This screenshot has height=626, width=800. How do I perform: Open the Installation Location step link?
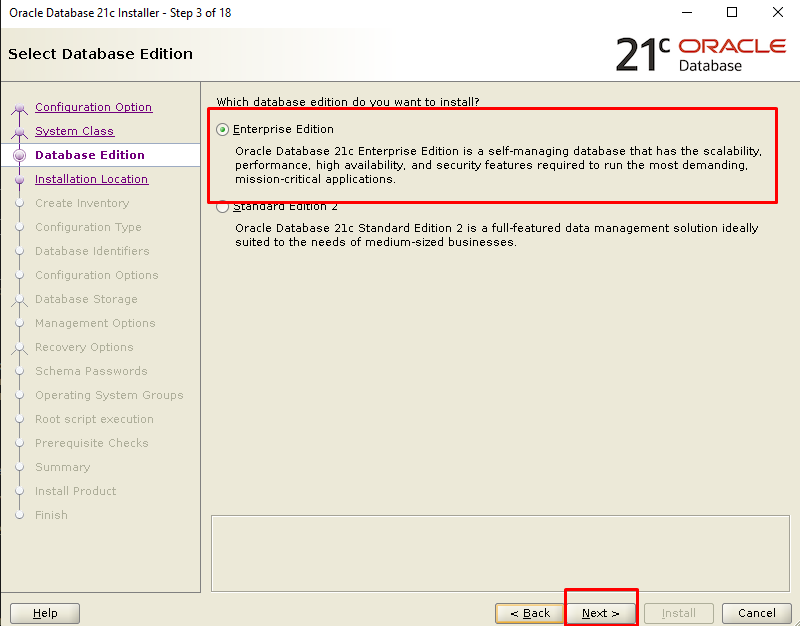(91, 179)
